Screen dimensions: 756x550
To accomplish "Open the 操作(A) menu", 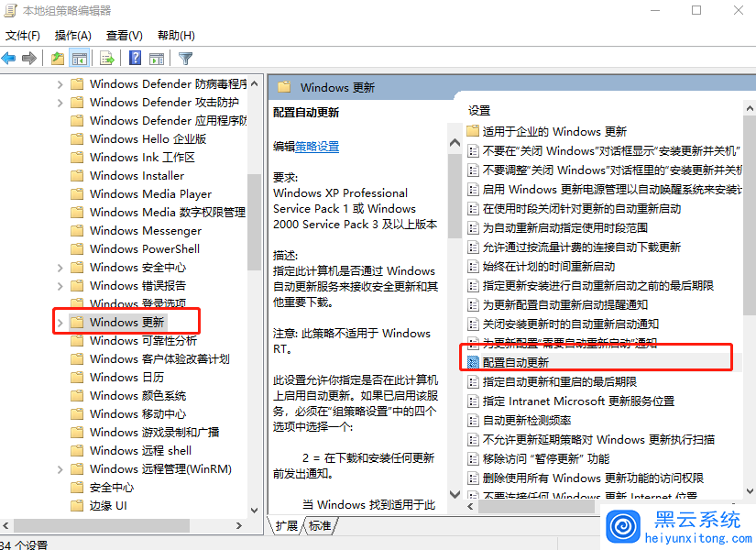I will click(72, 35).
